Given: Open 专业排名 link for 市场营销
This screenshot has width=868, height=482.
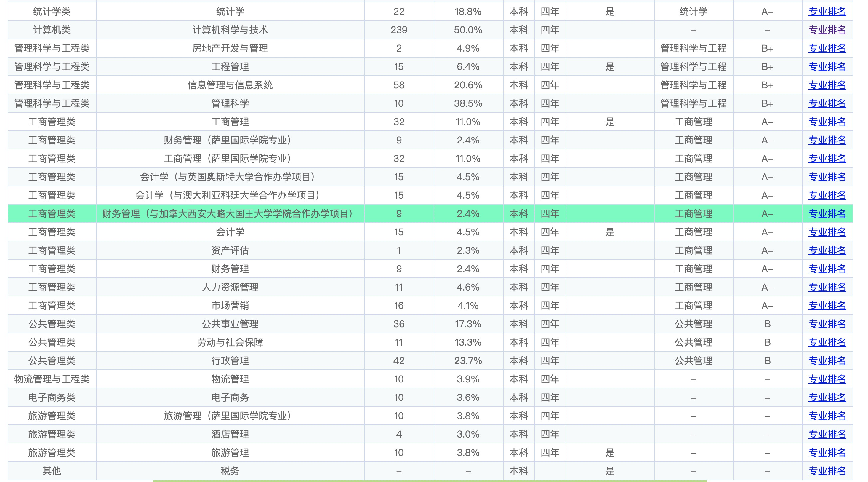Looking at the screenshot, I should point(827,305).
